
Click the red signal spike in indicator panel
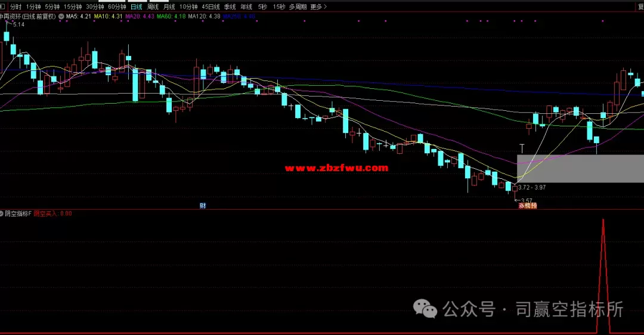point(603,275)
